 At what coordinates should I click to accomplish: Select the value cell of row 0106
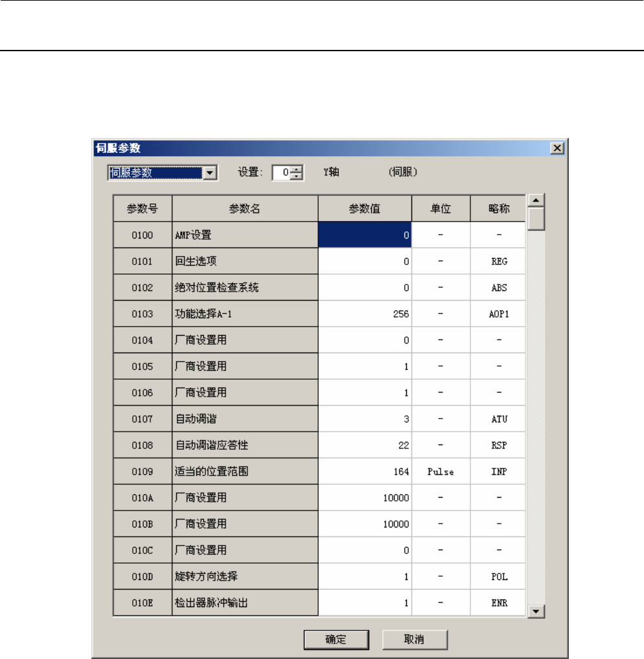365,393
